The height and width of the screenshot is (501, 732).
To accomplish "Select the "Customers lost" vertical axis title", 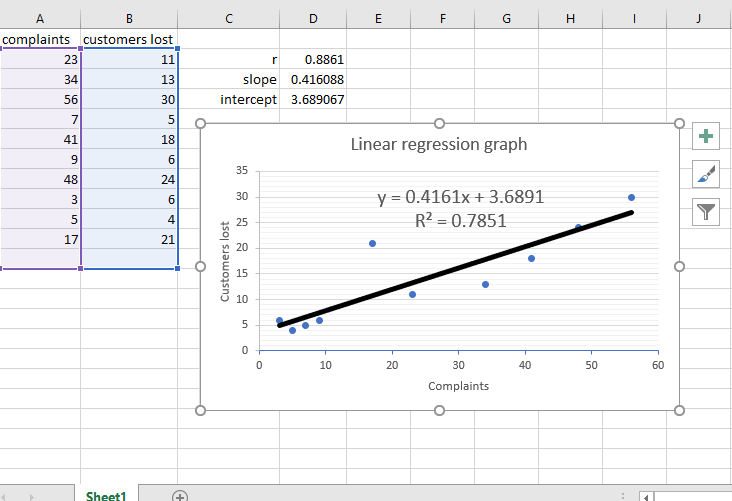I will pos(226,262).
